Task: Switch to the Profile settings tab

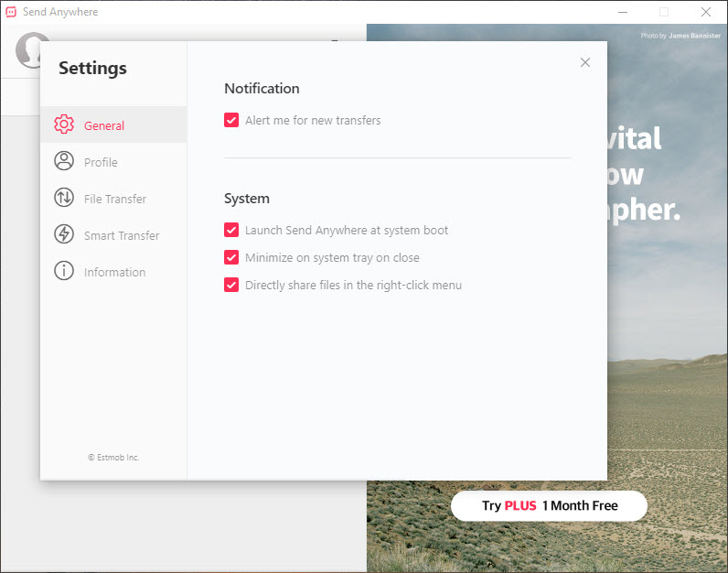Action: [113, 161]
